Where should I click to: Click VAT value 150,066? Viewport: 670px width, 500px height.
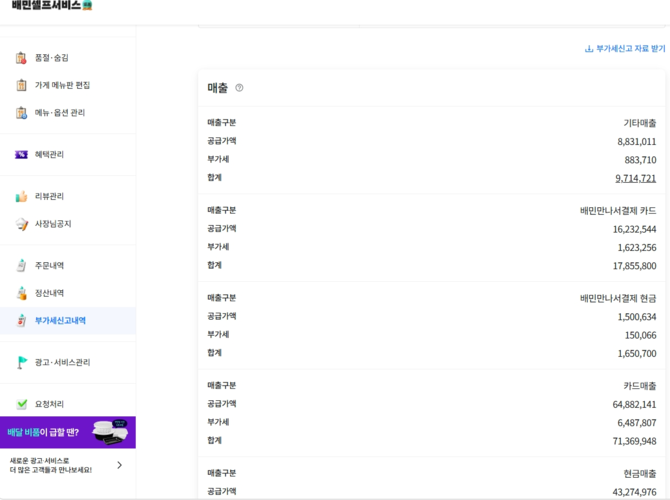pos(640,335)
